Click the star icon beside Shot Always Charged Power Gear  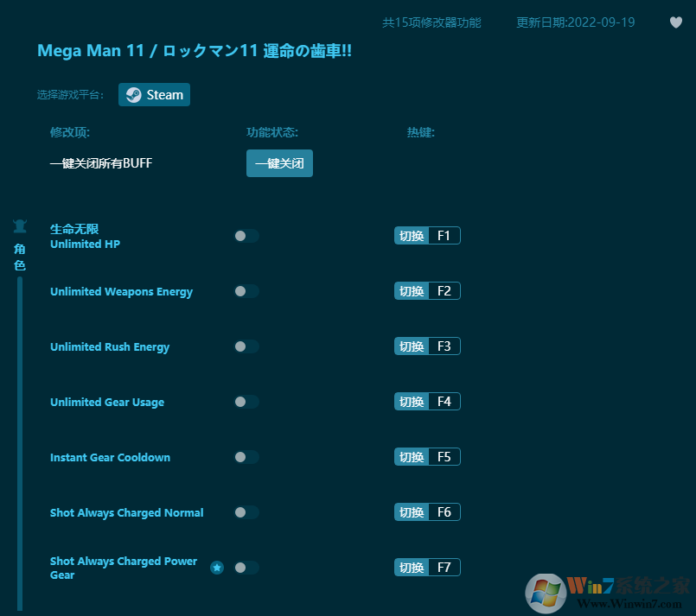tap(217, 568)
